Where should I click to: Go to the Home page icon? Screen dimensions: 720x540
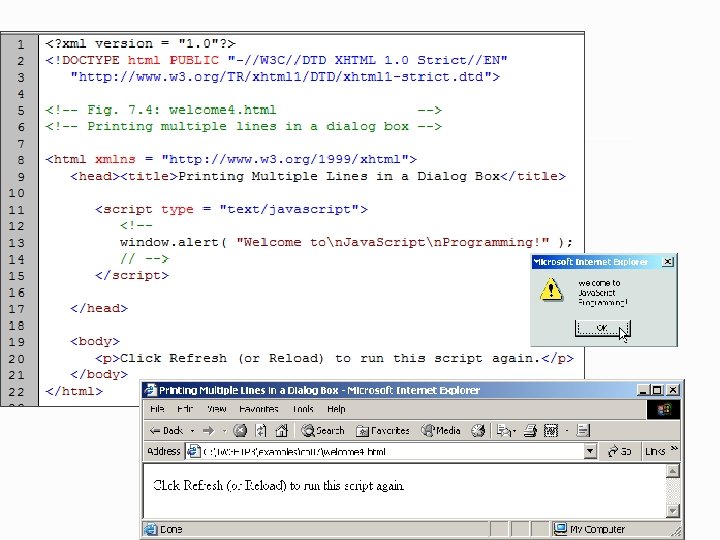pyautogui.click(x=281, y=431)
